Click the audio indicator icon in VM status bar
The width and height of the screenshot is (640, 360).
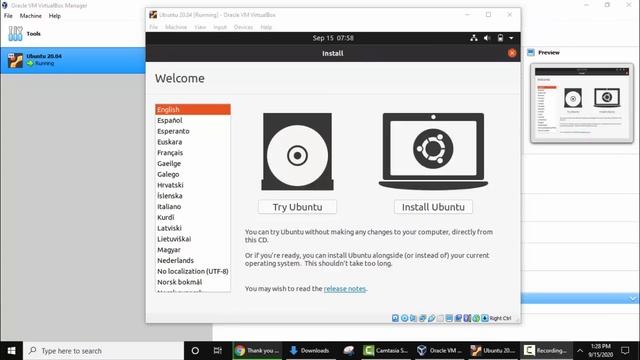click(x=413, y=318)
